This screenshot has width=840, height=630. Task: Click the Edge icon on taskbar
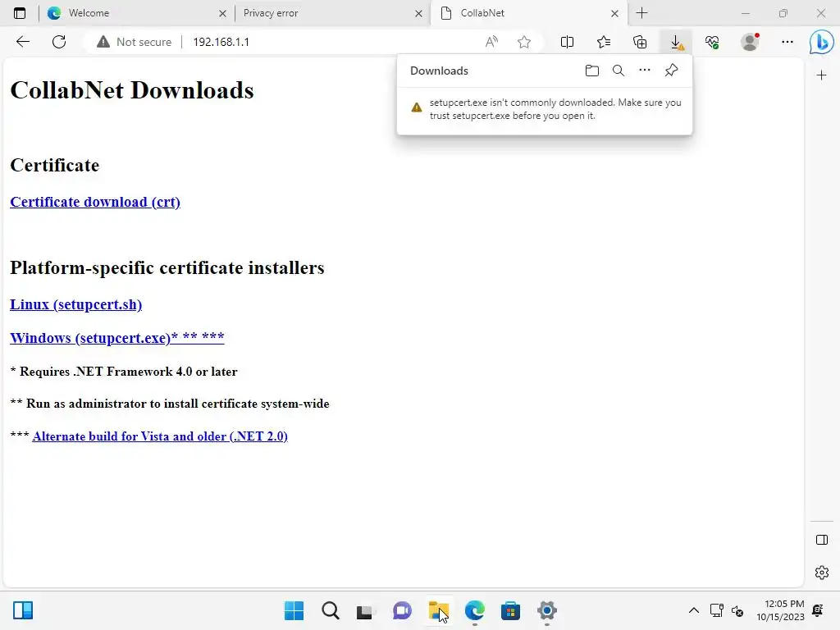pos(475,610)
